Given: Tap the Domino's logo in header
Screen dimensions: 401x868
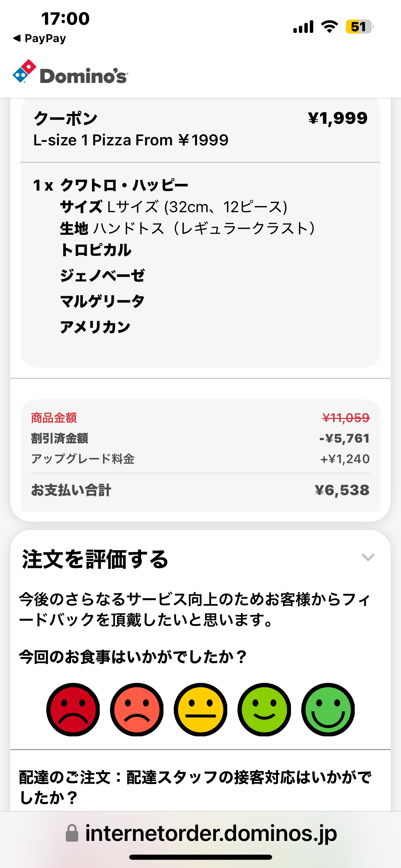Looking at the screenshot, I should click(x=70, y=73).
